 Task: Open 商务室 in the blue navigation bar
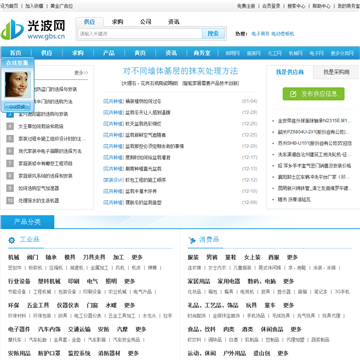point(202,53)
